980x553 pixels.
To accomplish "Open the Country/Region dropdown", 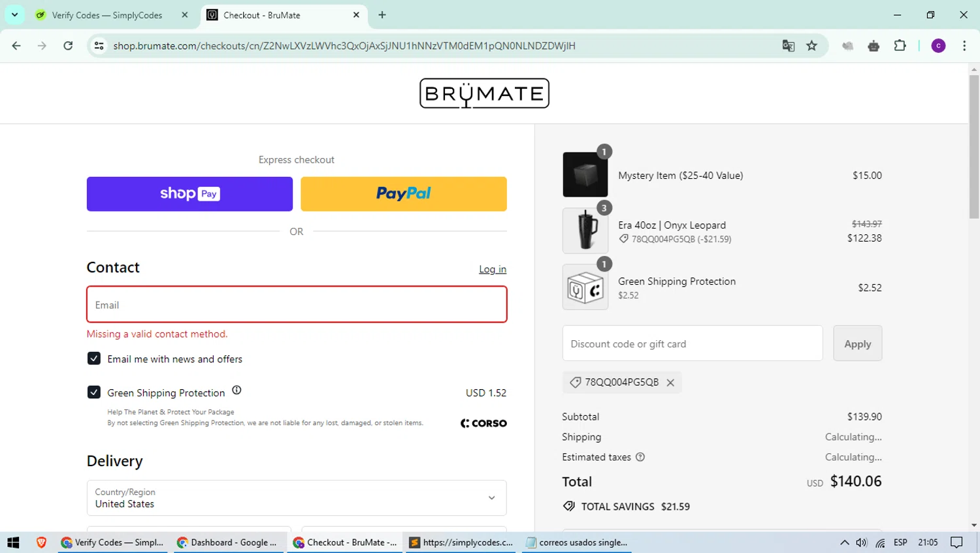I will [x=297, y=498].
